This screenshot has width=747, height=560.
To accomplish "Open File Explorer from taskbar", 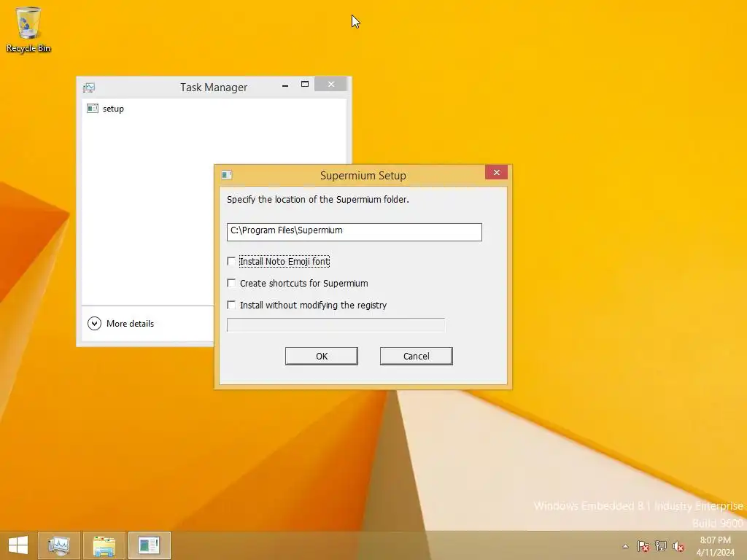I will click(x=104, y=545).
